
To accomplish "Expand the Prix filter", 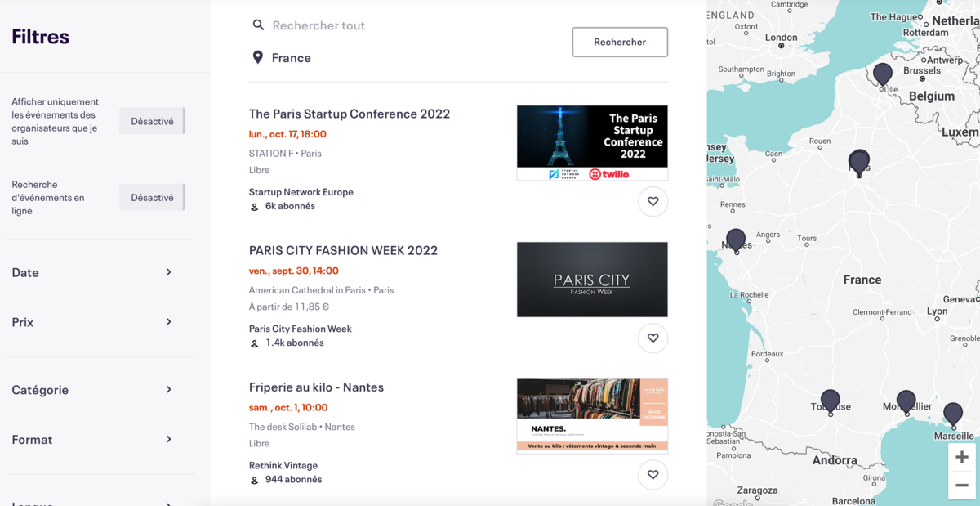I will click(92, 322).
